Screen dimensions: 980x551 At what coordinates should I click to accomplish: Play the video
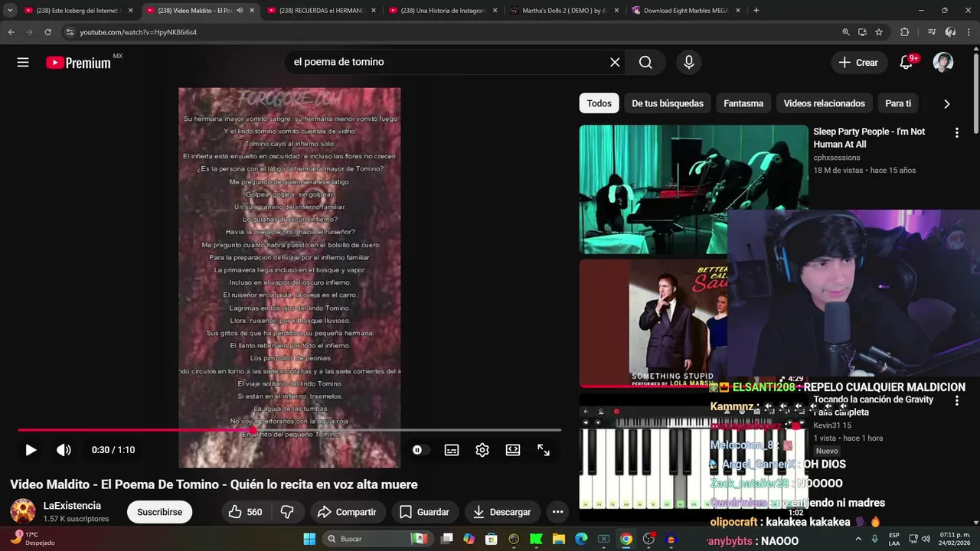click(x=31, y=450)
